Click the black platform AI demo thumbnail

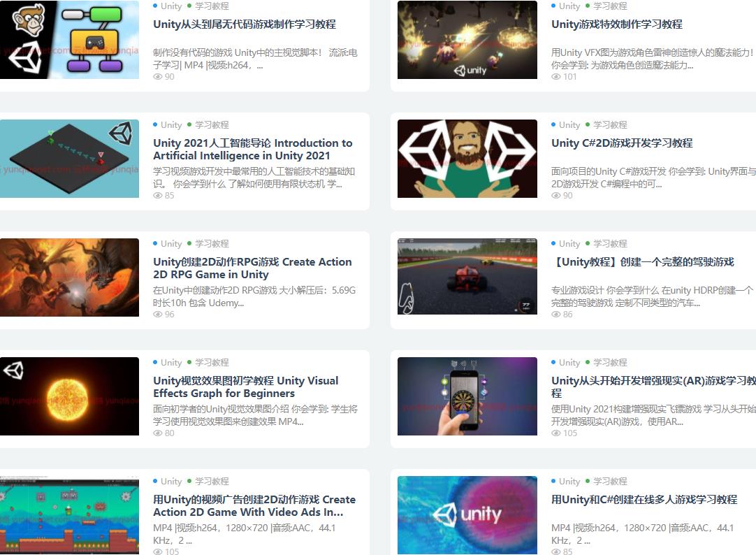click(69, 159)
